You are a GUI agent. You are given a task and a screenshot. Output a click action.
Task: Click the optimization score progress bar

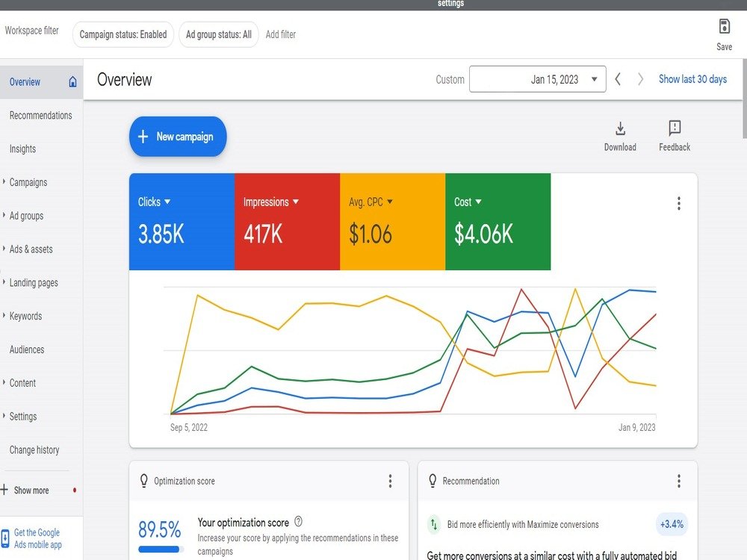161,549
